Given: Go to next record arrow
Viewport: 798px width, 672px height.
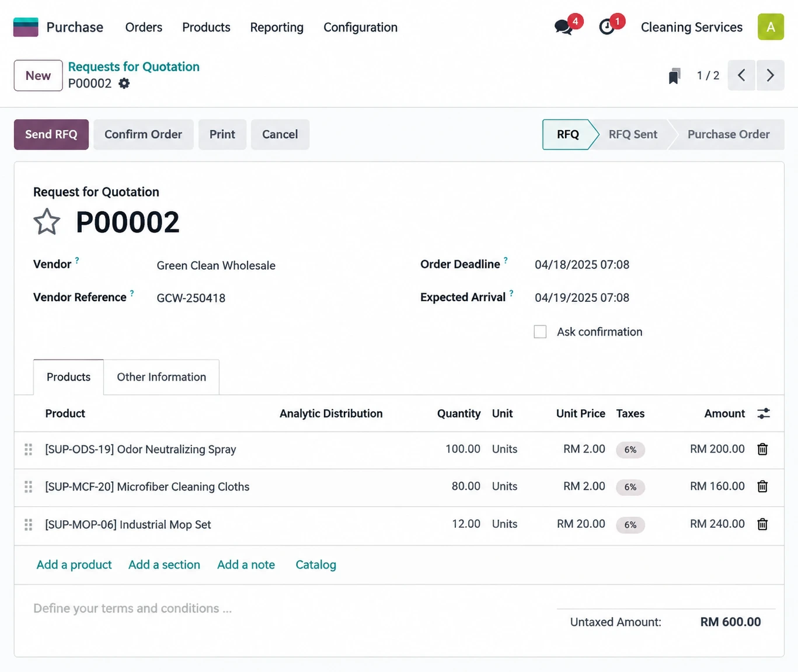Looking at the screenshot, I should [771, 75].
